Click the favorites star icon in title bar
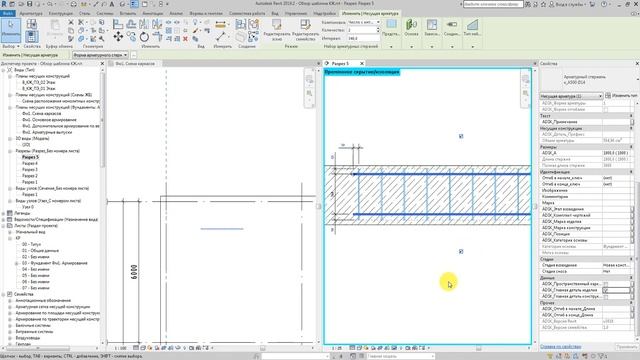The image size is (640, 360). [x=543, y=4]
